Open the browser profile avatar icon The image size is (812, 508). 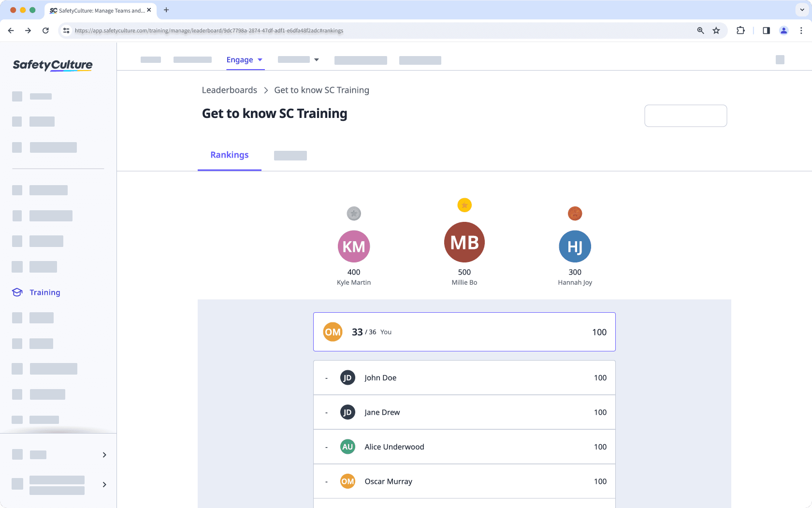[783, 30]
